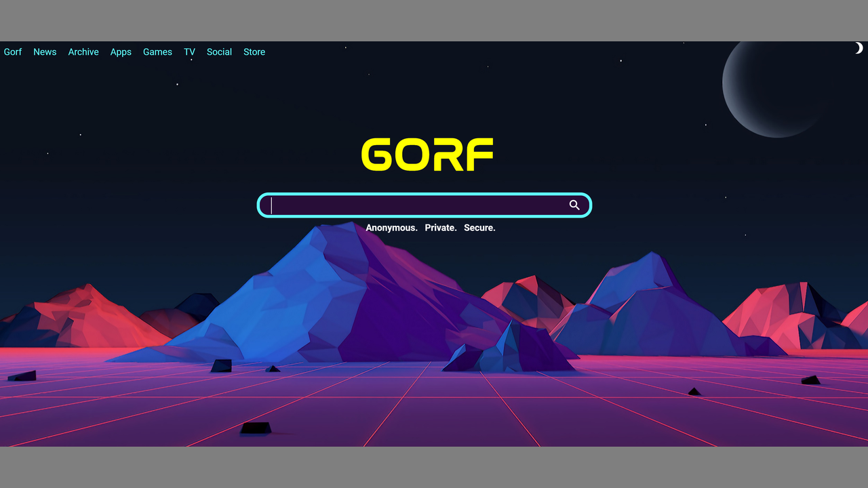868x488 pixels.
Task: Click the yellow GORF logo
Action: [427, 155]
